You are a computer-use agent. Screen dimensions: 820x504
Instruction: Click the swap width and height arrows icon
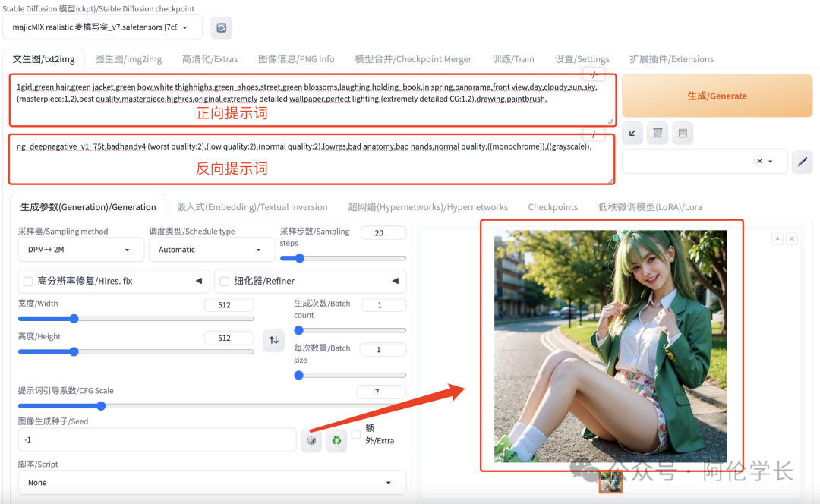point(273,340)
